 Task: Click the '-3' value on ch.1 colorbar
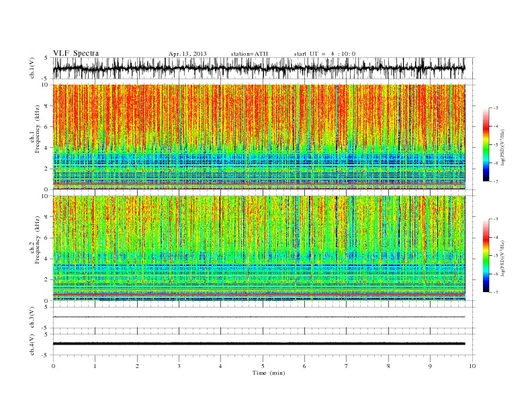click(x=495, y=108)
